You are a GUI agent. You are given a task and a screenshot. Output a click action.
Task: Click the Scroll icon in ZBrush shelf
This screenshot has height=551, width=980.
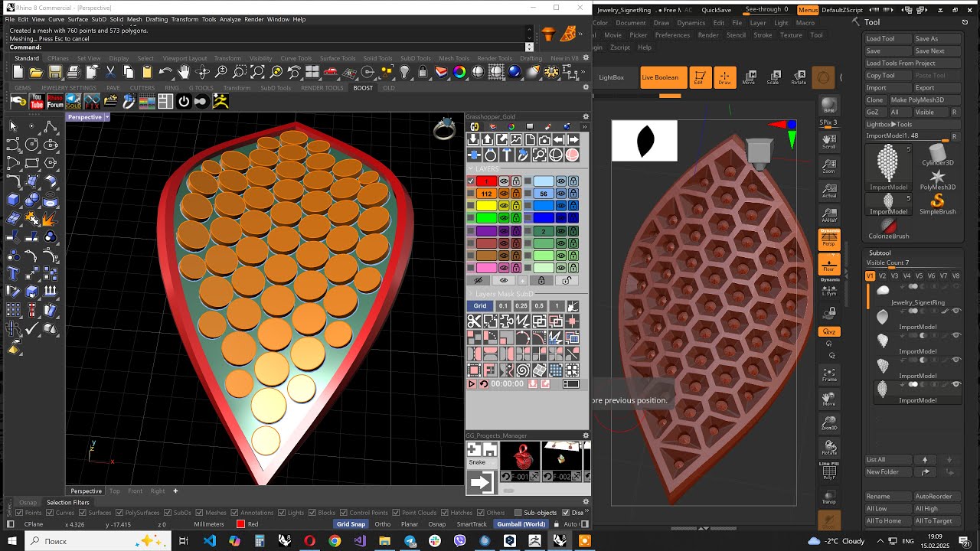[x=828, y=141]
